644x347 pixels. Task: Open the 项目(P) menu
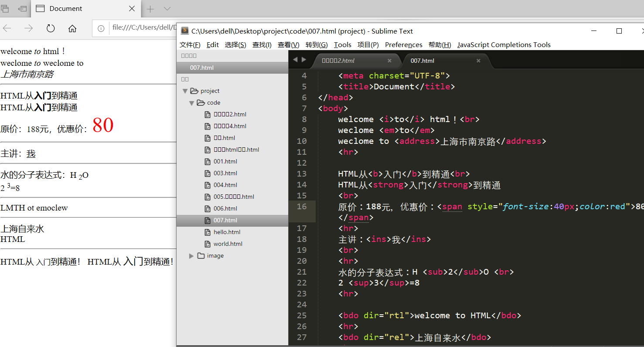coord(368,44)
